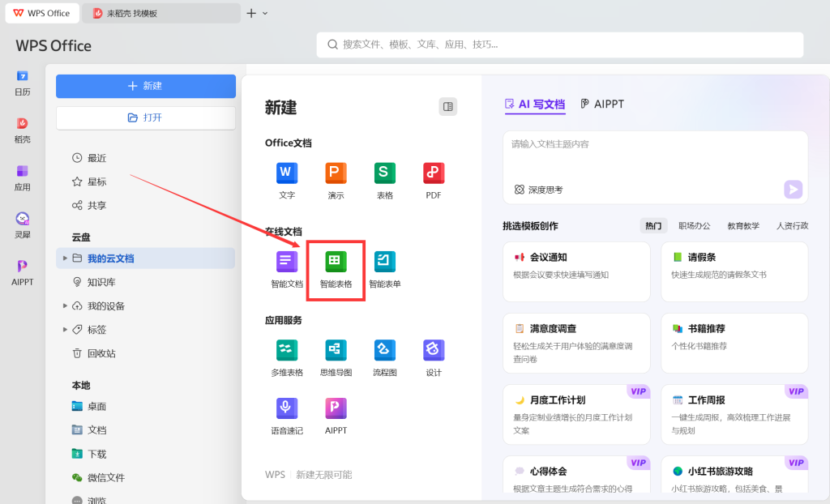Click the blue 新建 button
Image resolution: width=830 pixels, height=504 pixels.
tap(146, 86)
